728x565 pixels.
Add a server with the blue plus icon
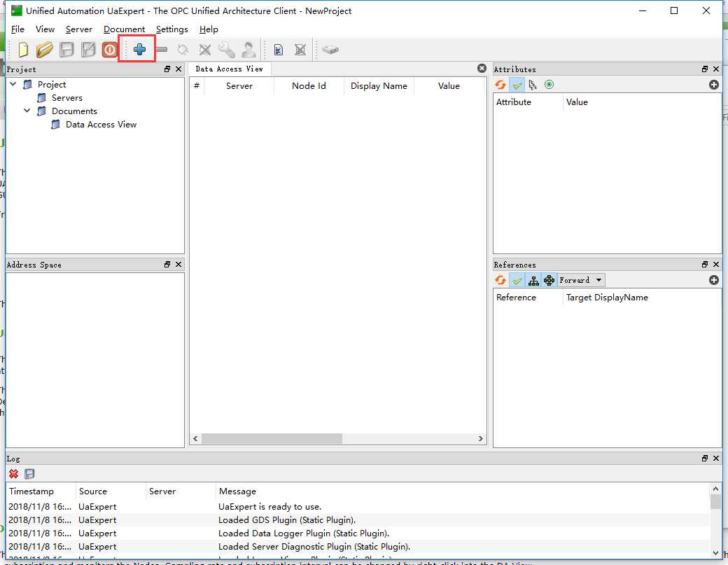[139, 49]
